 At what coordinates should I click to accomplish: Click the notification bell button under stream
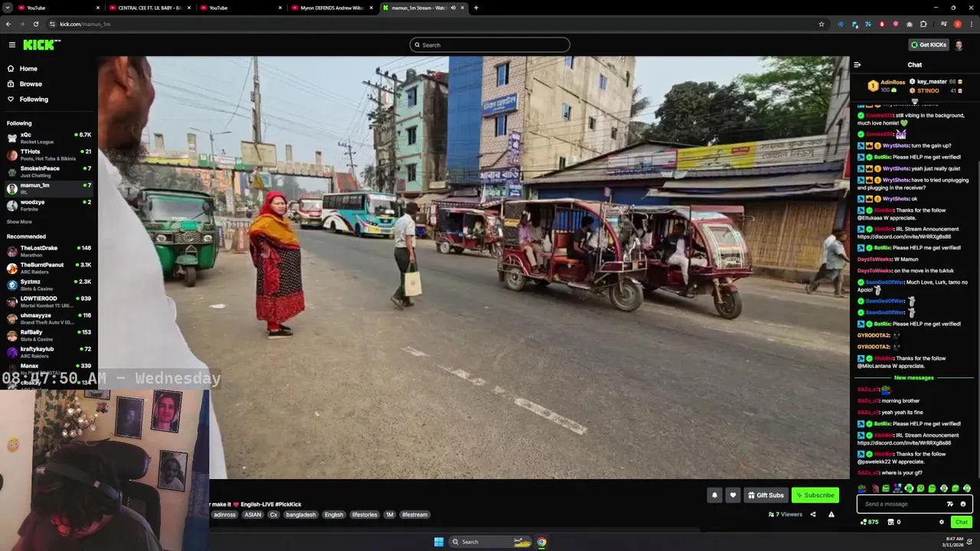tap(714, 495)
